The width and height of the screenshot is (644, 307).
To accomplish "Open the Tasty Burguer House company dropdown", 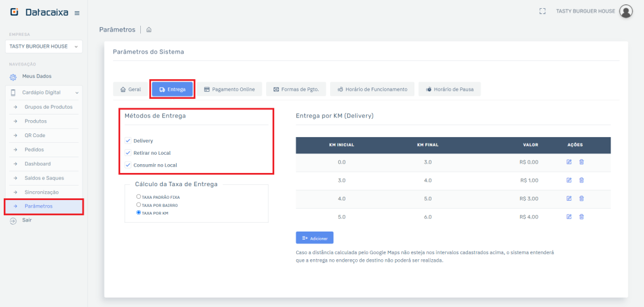I will [x=44, y=47].
